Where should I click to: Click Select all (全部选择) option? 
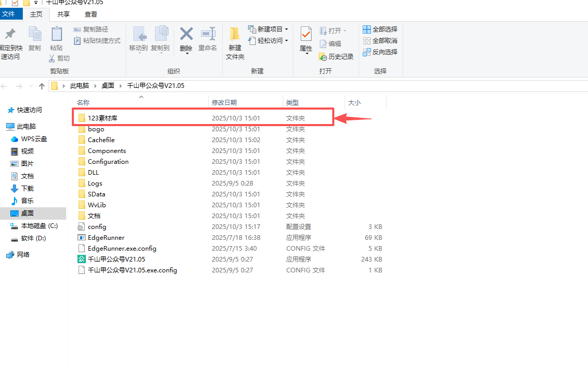coord(380,29)
